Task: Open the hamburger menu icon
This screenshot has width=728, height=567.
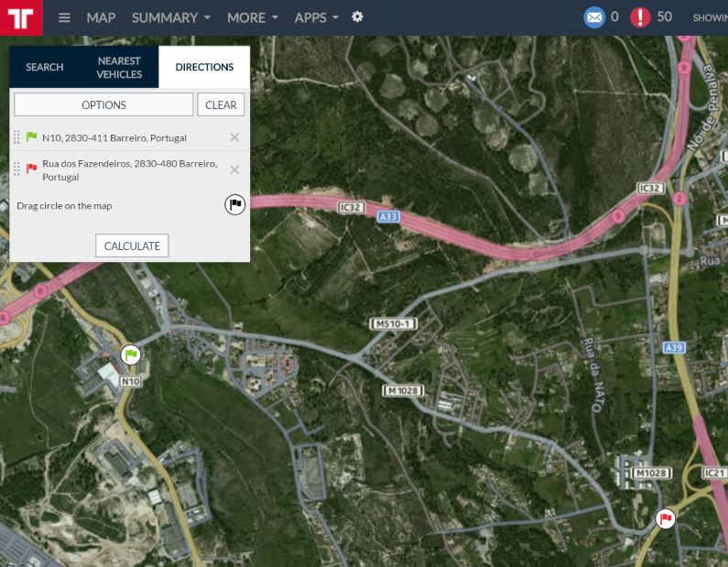Action: pyautogui.click(x=64, y=17)
